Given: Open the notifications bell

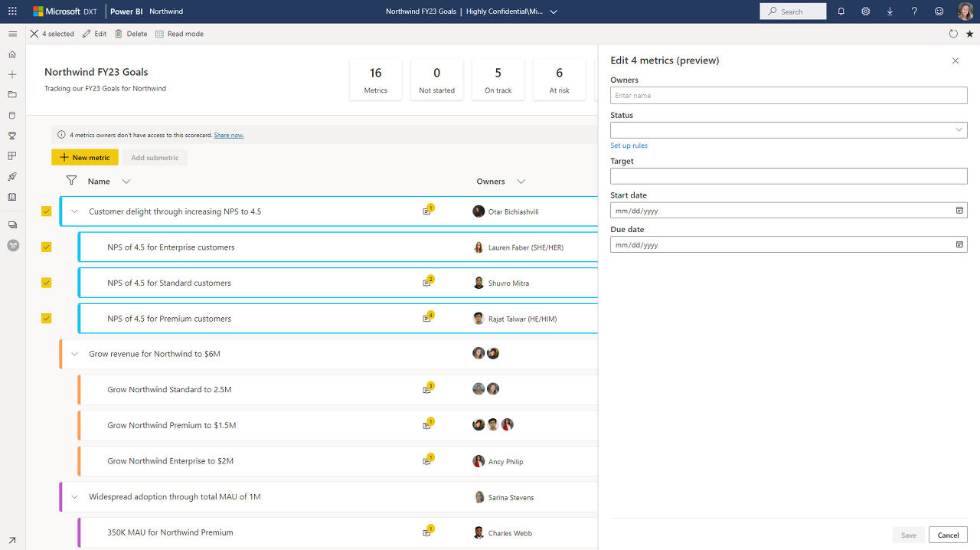Looking at the screenshot, I should click(841, 11).
